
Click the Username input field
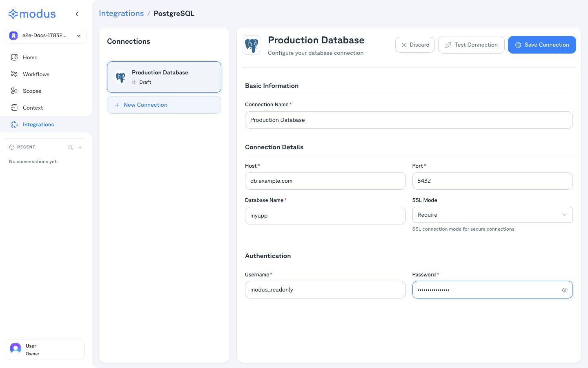(x=325, y=289)
